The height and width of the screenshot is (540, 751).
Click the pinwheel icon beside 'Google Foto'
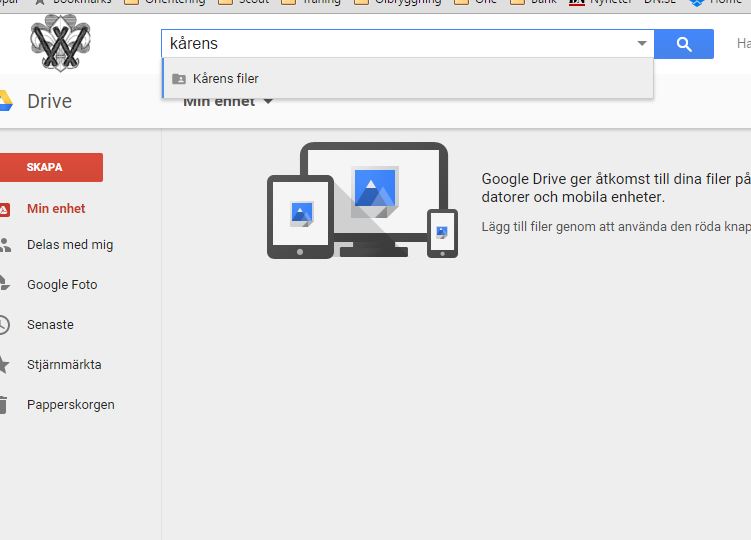(x=4, y=283)
